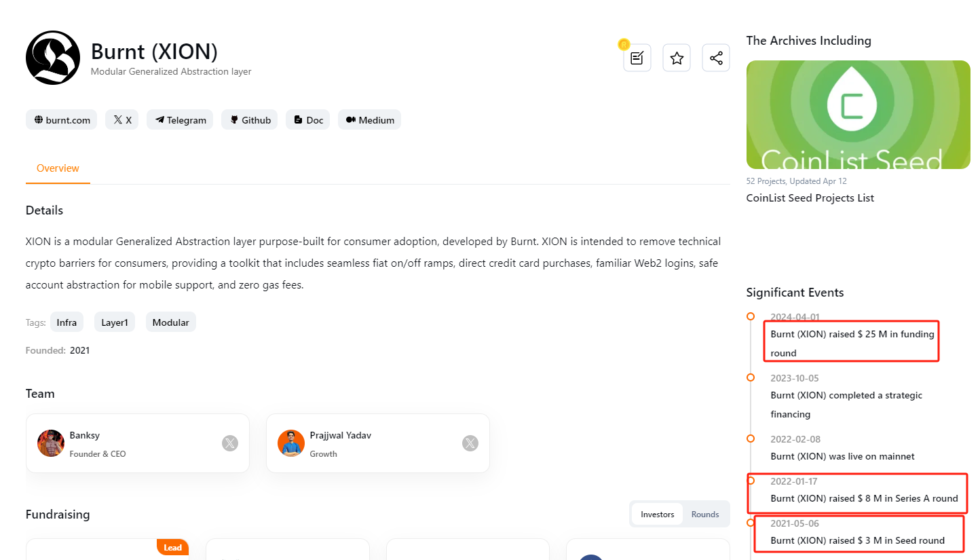
Task: Click the Modular tag
Action: [170, 322]
